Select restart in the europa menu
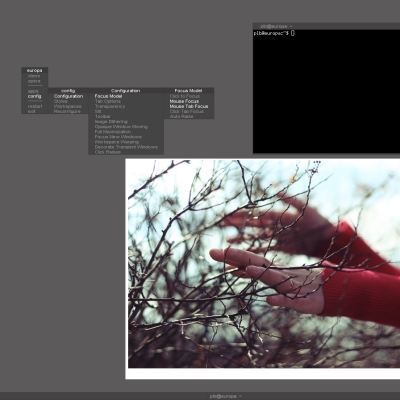The width and height of the screenshot is (400, 400). click(35, 106)
